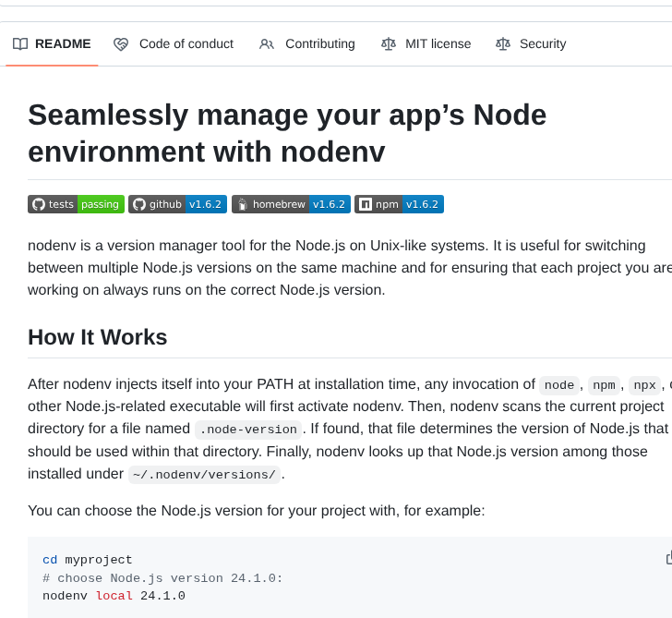The width and height of the screenshot is (672, 618).
Task: Click the GitHub logo in github badge
Action: (139, 204)
